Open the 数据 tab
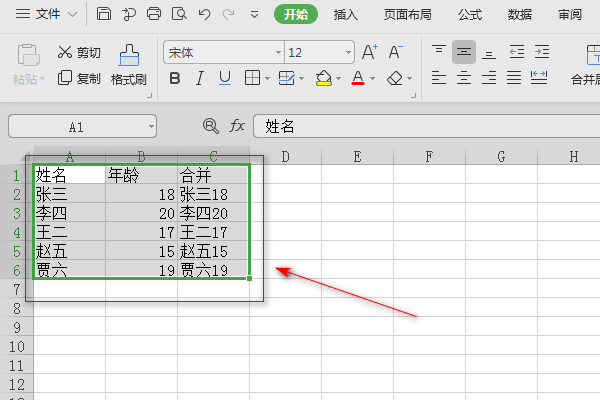The image size is (600, 400). click(520, 15)
